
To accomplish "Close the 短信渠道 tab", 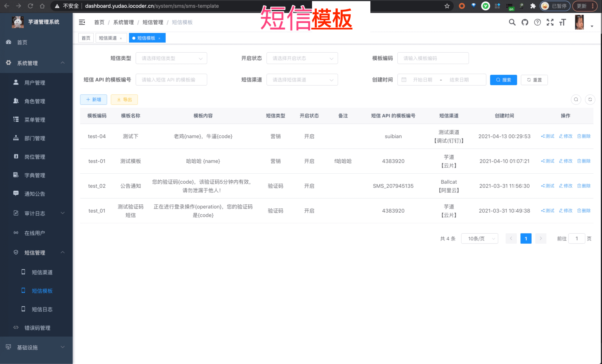I will 121,38.
